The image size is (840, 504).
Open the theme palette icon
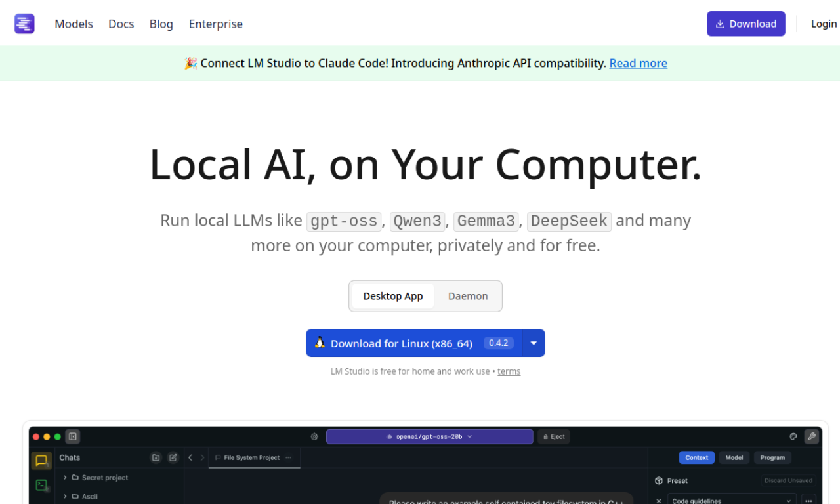click(x=792, y=436)
